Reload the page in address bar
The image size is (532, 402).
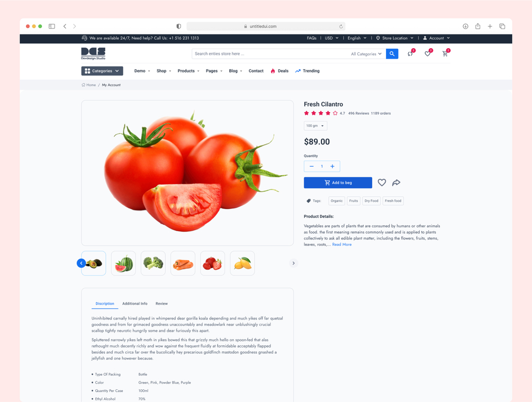(x=341, y=26)
